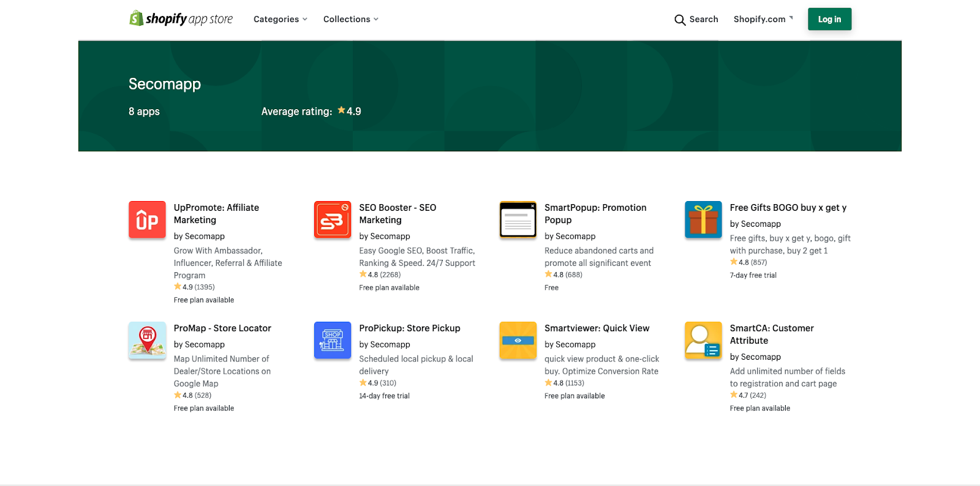Click SmartPopup description 'Reduce abandoned carts'

click(x=599, y=257)
